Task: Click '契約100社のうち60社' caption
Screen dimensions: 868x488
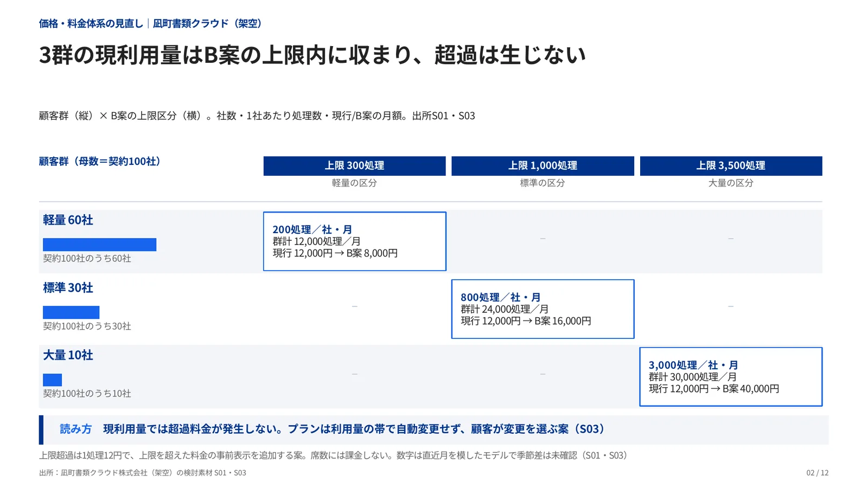Action: 87,259
